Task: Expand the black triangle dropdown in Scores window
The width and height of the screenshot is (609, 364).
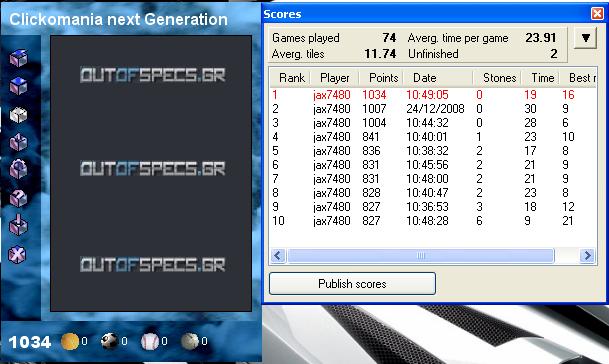Action: pos(585,38)
